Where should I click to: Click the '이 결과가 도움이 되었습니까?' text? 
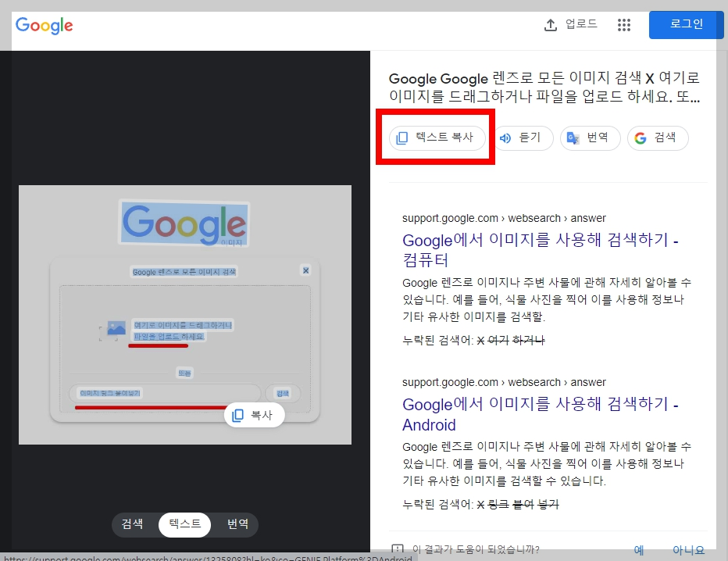coord(476,550)
